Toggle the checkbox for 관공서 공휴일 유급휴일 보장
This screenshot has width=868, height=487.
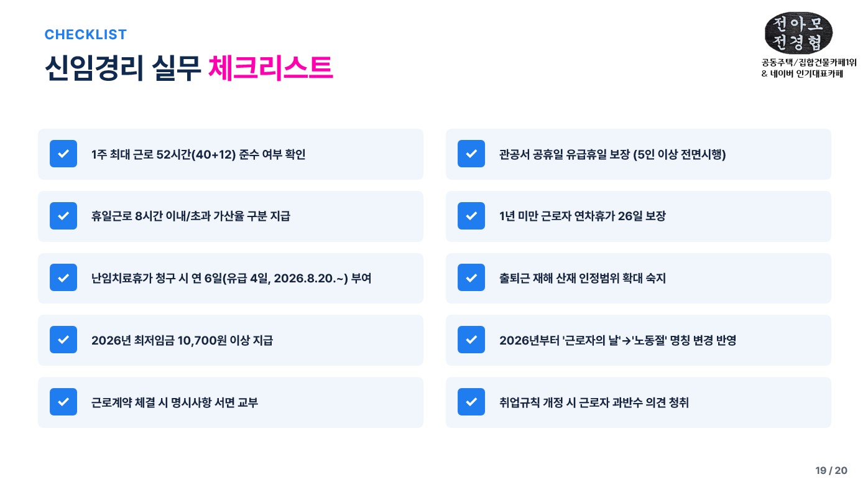tap(471, 154)
